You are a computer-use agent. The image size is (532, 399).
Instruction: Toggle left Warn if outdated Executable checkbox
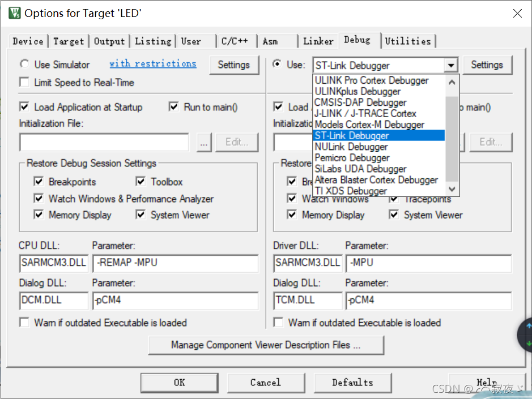(x=24, y=323)
